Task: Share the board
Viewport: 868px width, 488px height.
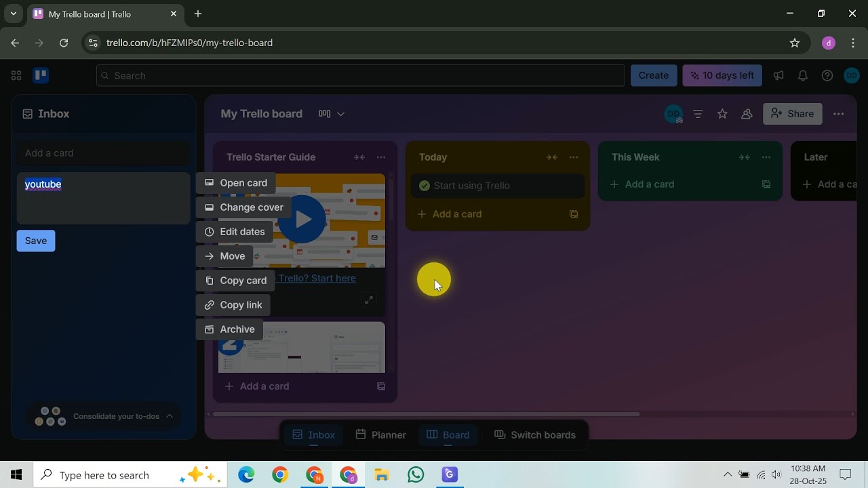Action: tap(792, 114)
